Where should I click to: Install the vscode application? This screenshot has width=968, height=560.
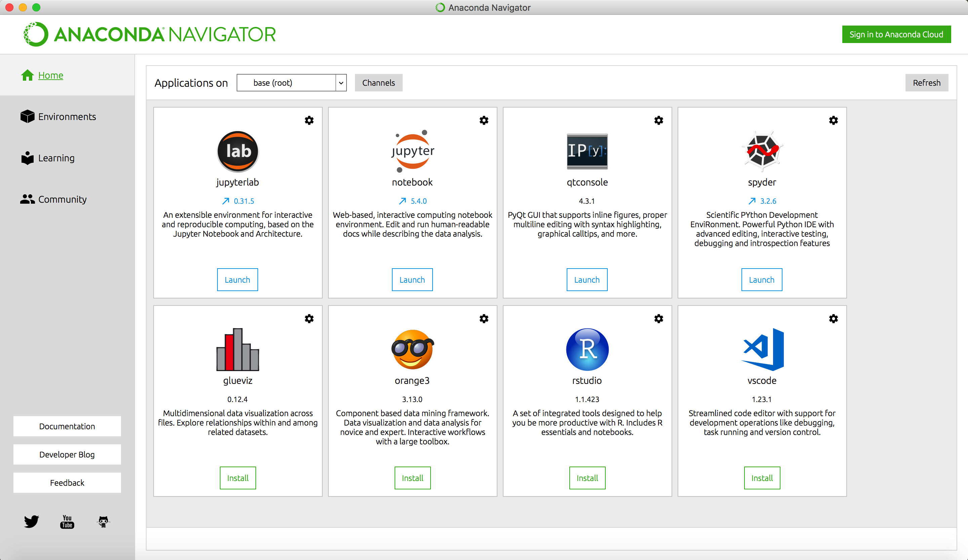tap(762, 478)
